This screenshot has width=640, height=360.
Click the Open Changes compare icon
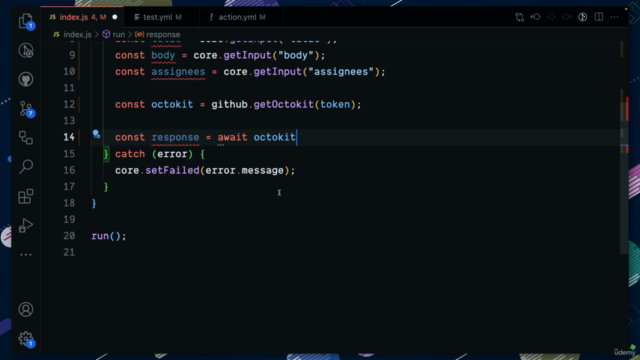coord(519,17)
